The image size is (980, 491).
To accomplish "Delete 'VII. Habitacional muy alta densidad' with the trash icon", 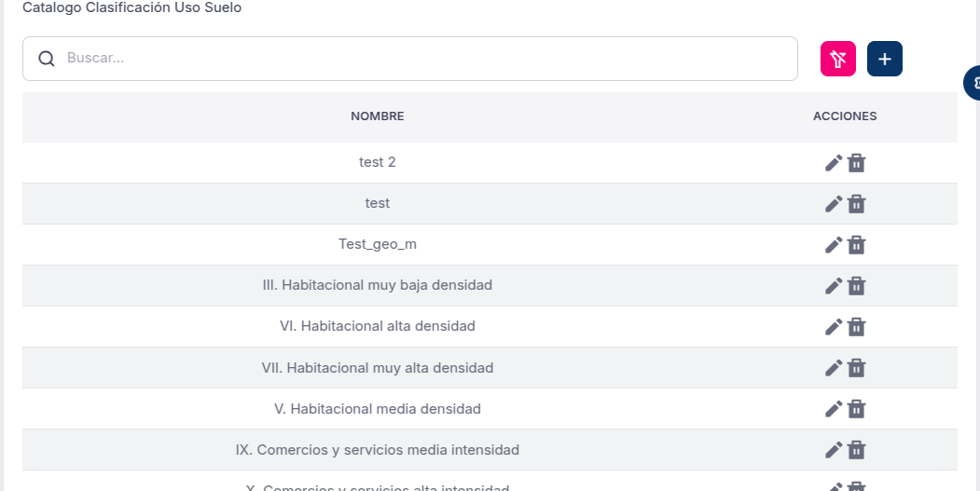I will point(856,368).
